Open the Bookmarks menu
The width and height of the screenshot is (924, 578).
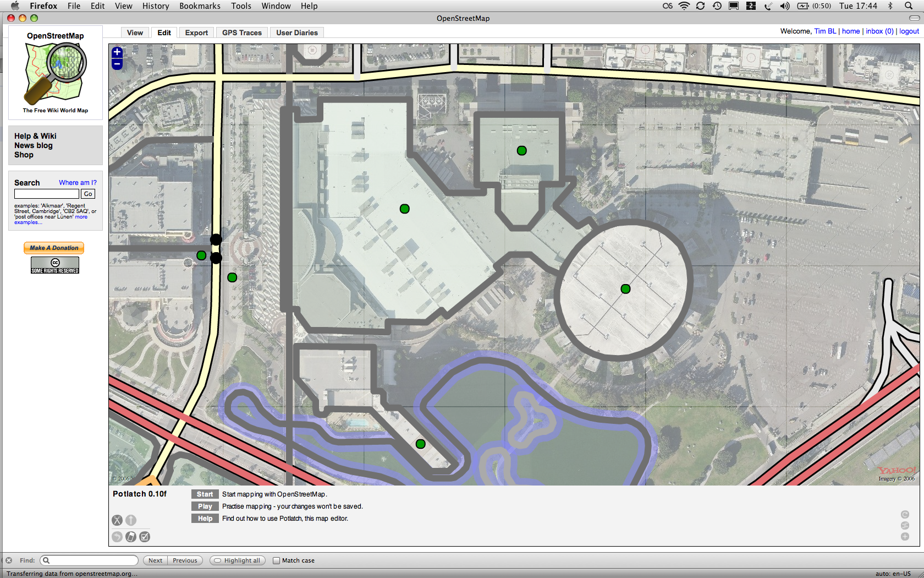tap(200, 6)
